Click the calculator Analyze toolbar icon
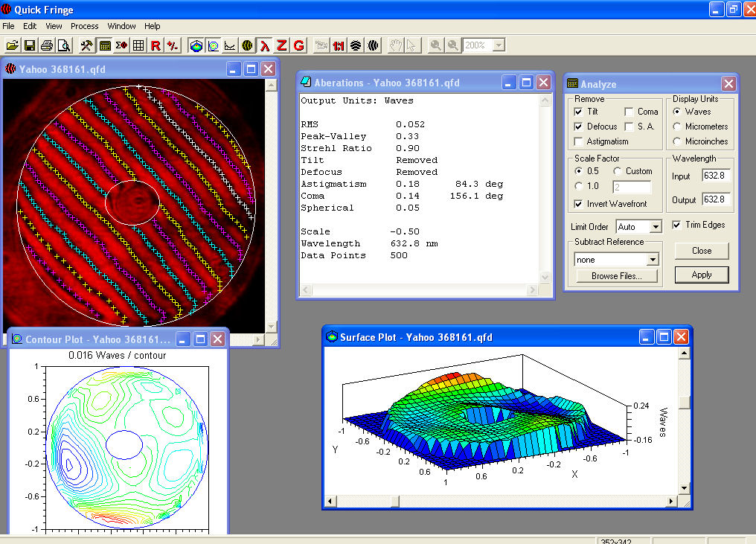This screenshot has width=756, height=544. [x=104, y=45]
